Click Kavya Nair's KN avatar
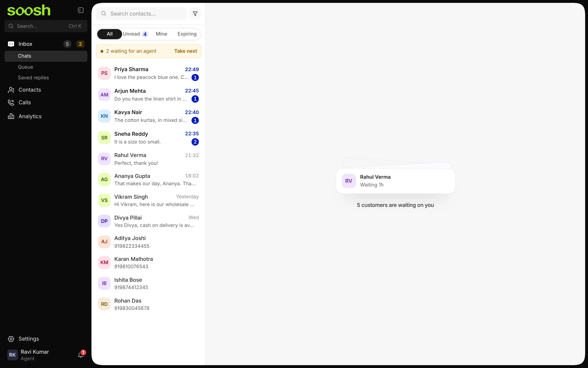The height and width of the screenshot is (368, 588). pyautogui.click(x=104, y=116)
